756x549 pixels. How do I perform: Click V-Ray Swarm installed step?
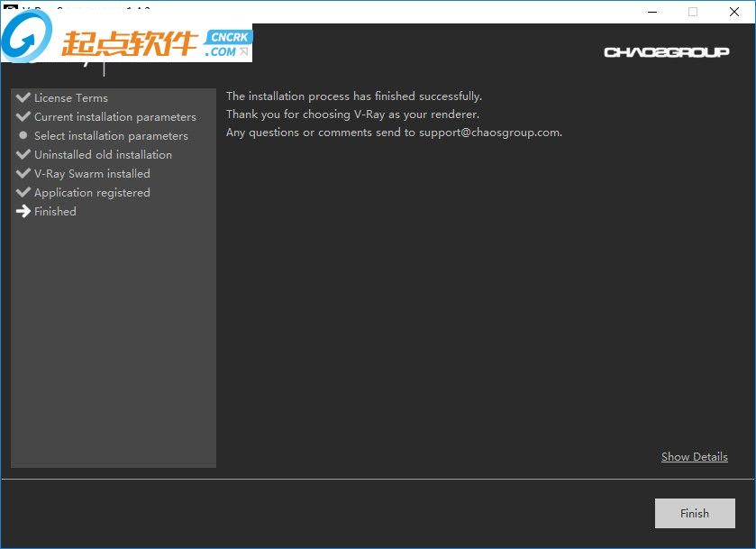click(92, 174)
